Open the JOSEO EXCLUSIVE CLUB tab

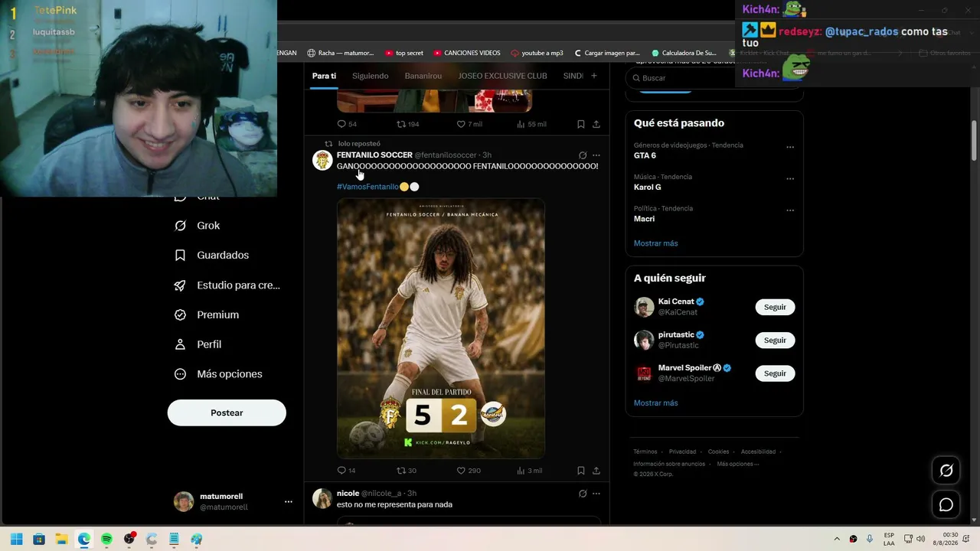502,76
